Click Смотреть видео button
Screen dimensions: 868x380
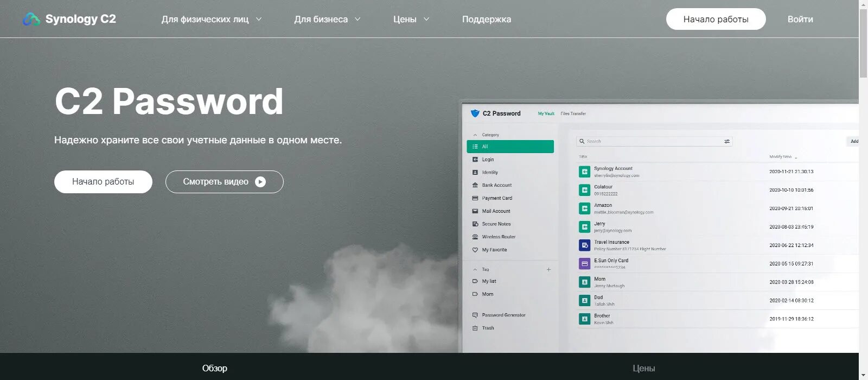224,182
